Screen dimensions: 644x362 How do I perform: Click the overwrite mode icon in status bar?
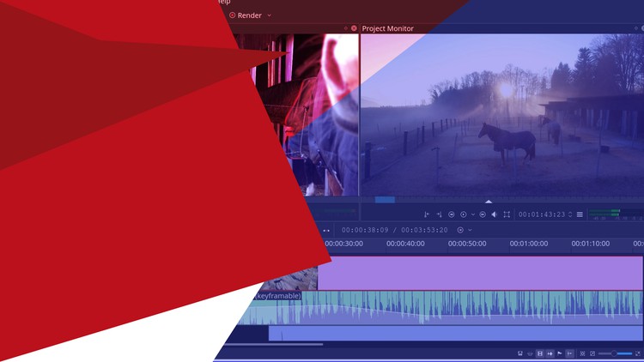click(x=530, y=353)
